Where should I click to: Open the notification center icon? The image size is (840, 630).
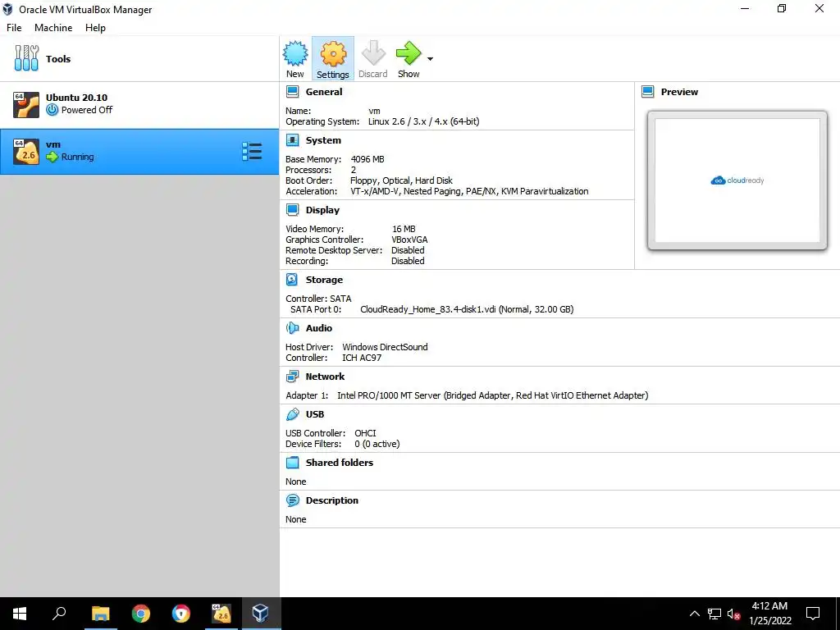tap(813, 614)
